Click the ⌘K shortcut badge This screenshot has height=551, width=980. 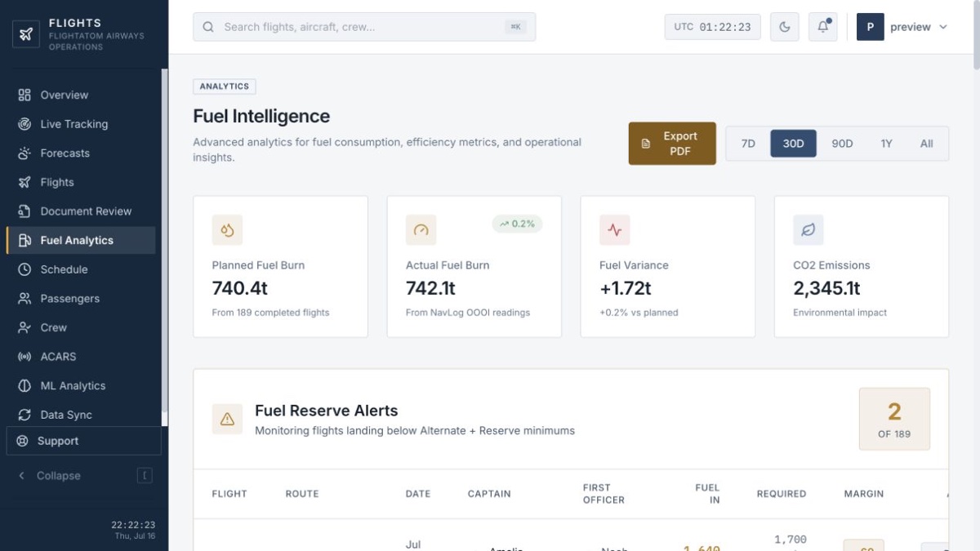coord(515,27)
